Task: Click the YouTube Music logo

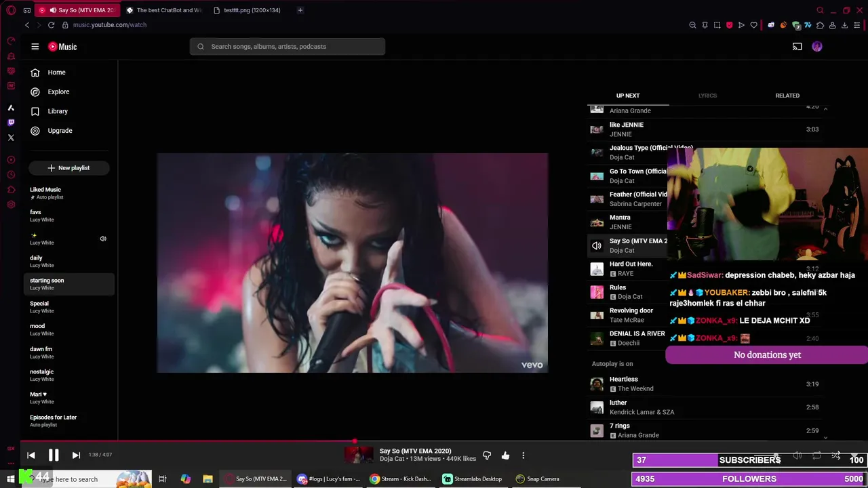Action: (x=62, y=47)
